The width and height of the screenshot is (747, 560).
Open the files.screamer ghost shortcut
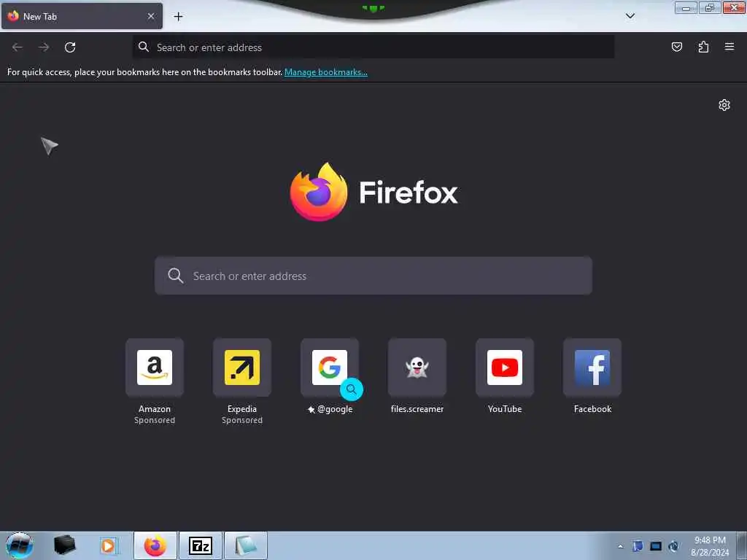click(x=417, y=367)
